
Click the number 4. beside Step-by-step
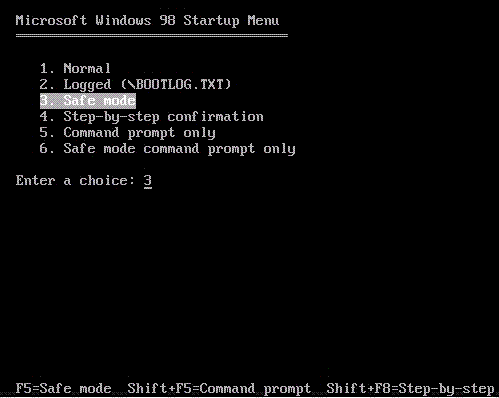(47, 117)
